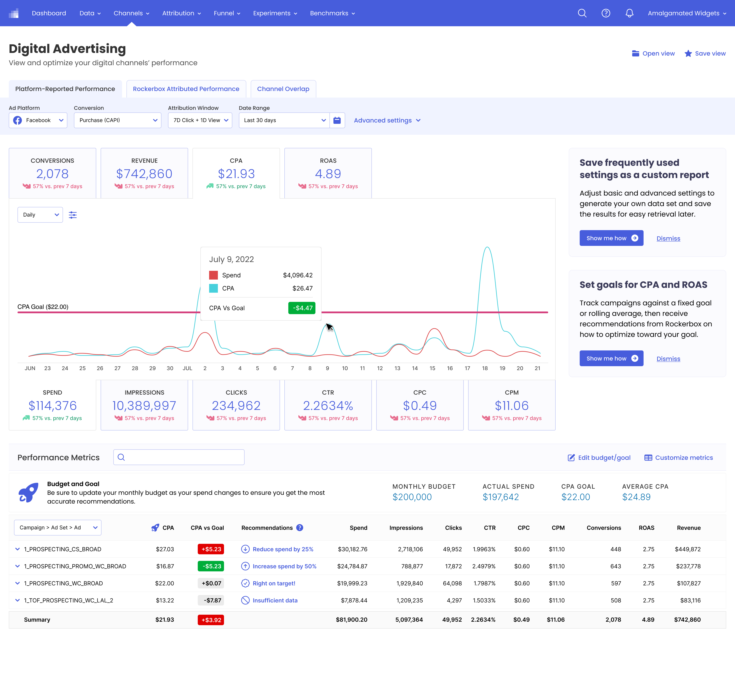Open the search icon in top bar
This screenshot has width=735, height=700.
pos(582,13)
